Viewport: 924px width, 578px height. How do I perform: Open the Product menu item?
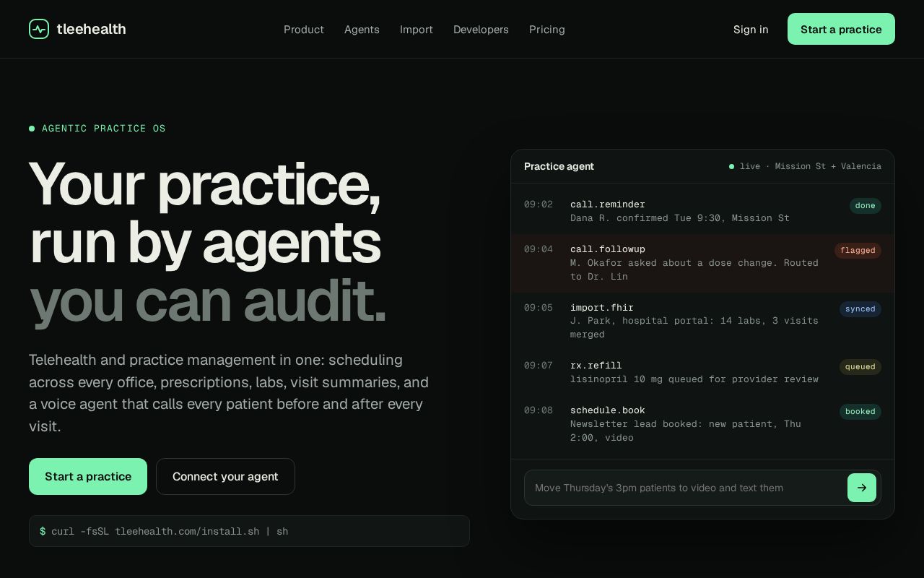[x=304, y=30]
